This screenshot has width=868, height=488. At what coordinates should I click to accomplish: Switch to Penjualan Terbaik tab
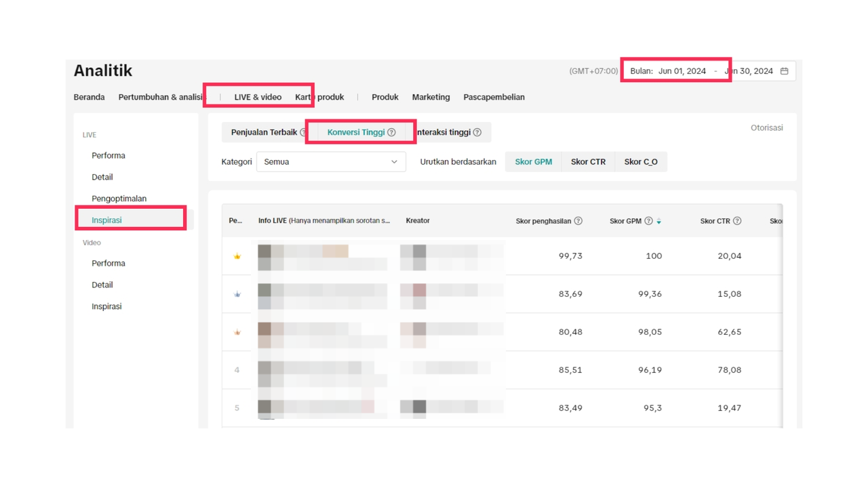[264, 133]
